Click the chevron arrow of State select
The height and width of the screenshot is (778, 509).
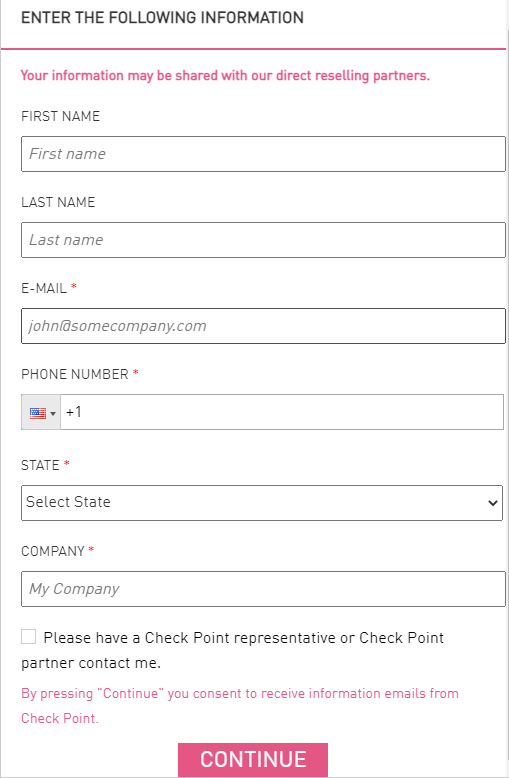(x=492, y=503)
